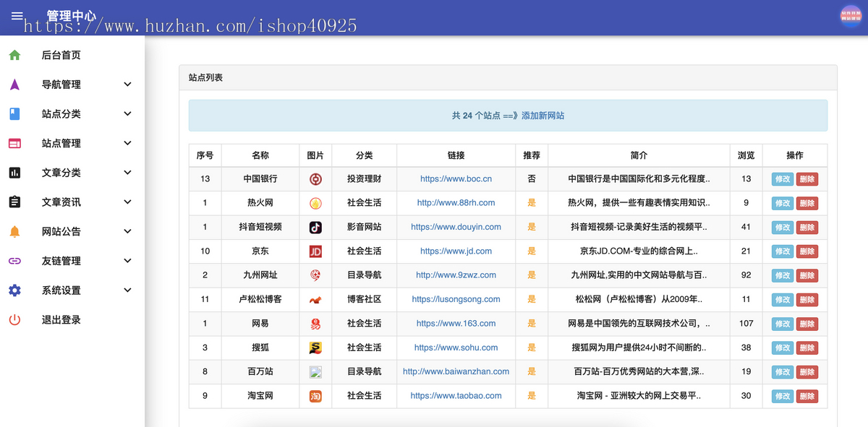Open the https://www.jd.com link

456,251
